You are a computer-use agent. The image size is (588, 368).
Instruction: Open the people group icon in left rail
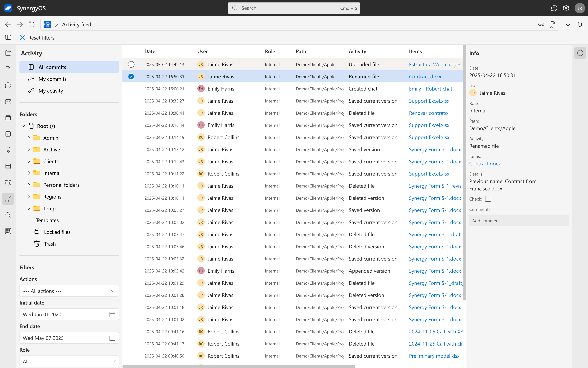tap(8, 183)
